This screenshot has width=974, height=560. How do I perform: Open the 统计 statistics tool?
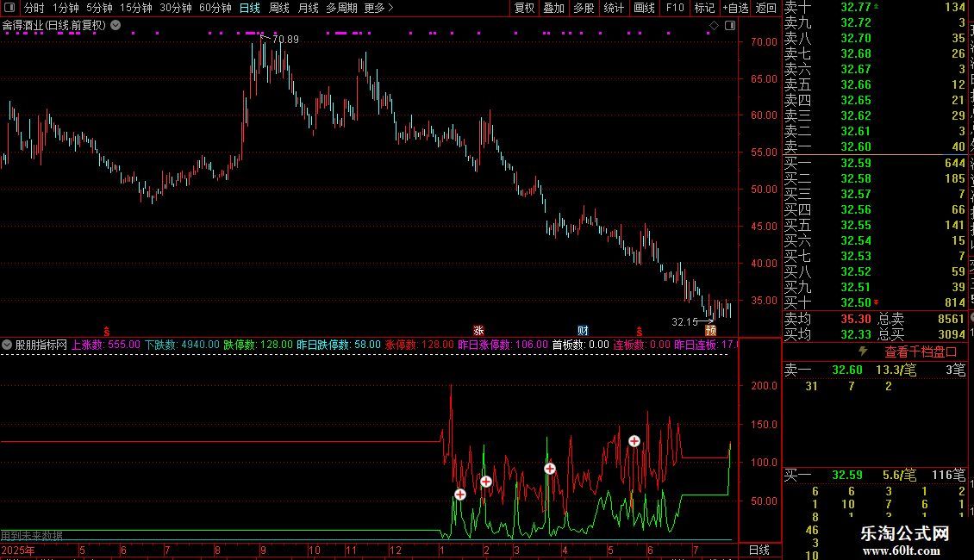614,8
